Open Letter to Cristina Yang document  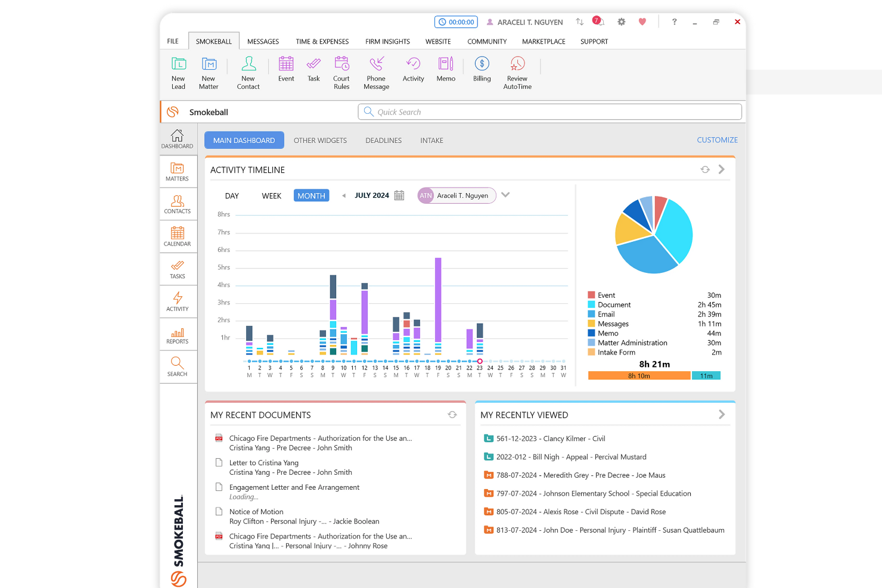coord(264,463)
